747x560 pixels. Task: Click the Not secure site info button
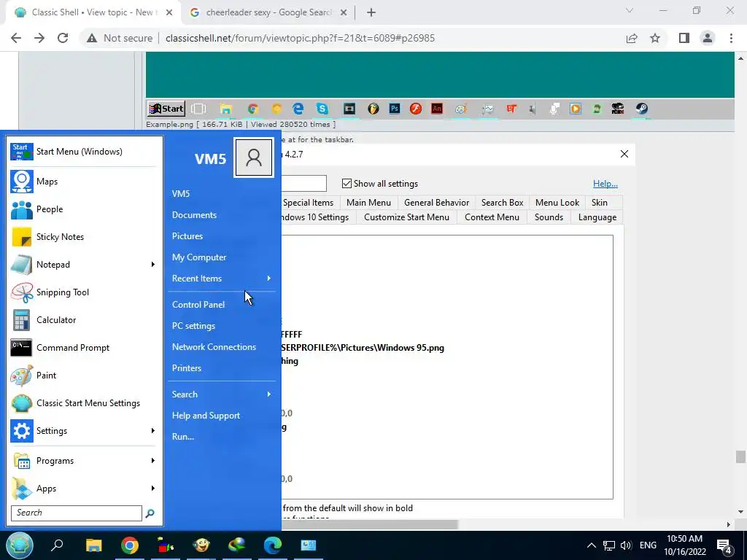[x=119, y=38]
